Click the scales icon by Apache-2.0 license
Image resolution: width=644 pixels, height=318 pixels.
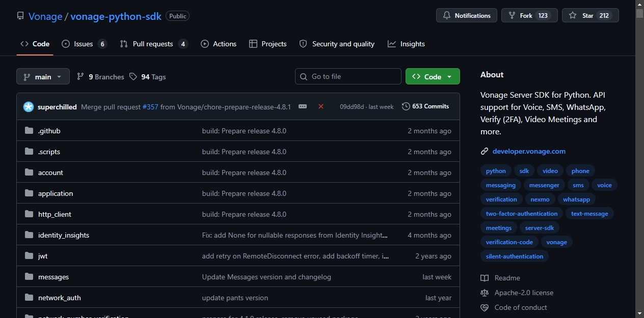[x=485, y=293]
